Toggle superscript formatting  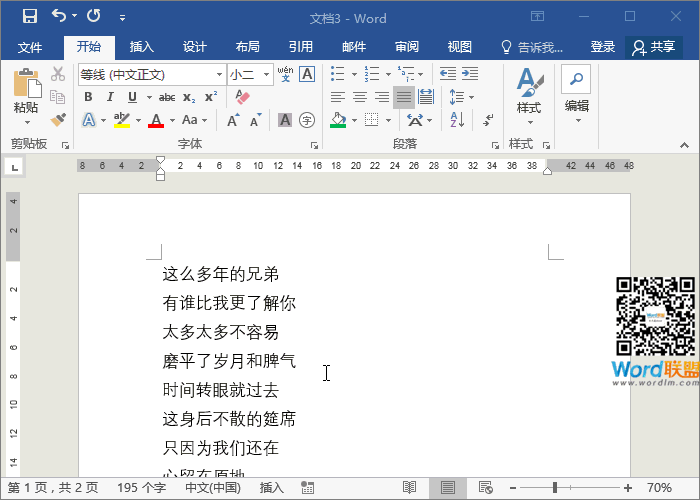211,97
